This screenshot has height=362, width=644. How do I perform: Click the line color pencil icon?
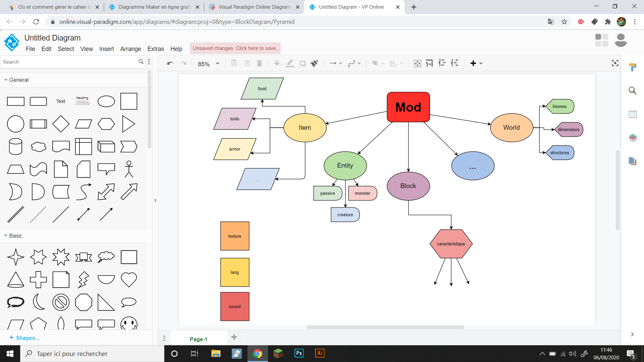290,63
